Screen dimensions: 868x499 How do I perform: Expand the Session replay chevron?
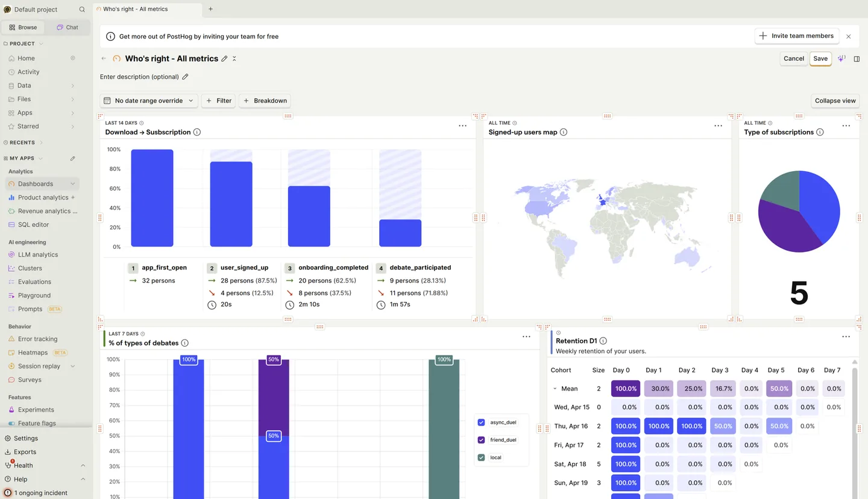73,366
